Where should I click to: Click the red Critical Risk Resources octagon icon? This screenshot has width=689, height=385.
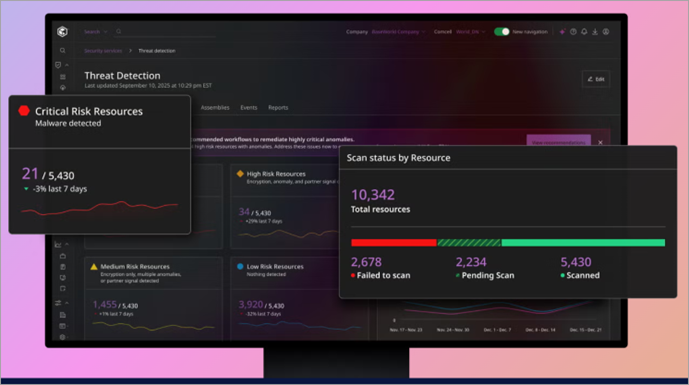[24, 111]
